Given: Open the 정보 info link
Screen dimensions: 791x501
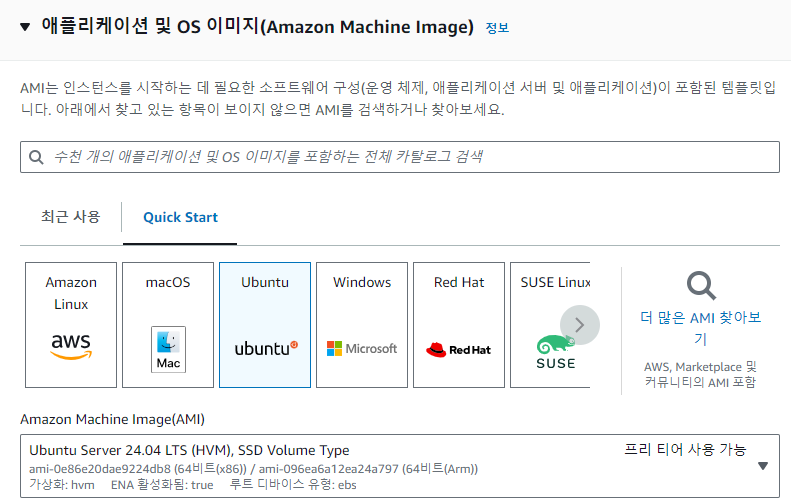Looking at the screenshot, I should point(497,27).
